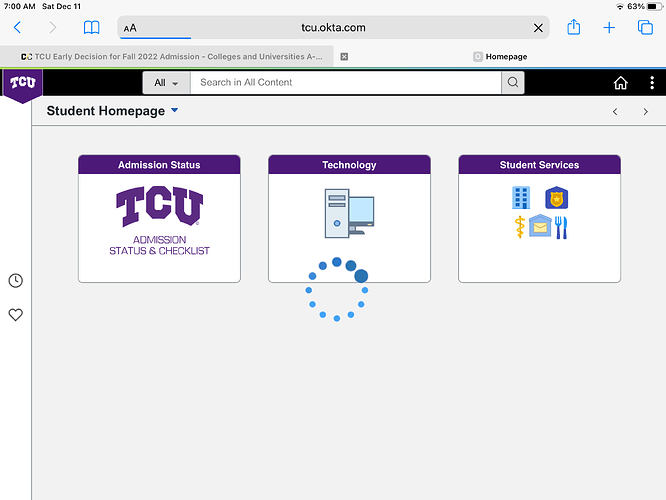Click the fork and knife dining icon

tap(561, 227)
